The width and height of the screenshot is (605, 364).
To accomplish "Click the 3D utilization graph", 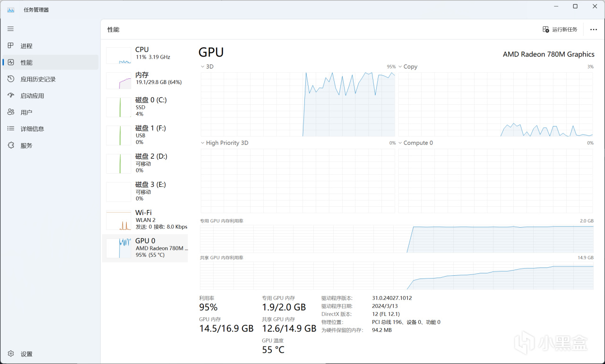I will point(298,104).
